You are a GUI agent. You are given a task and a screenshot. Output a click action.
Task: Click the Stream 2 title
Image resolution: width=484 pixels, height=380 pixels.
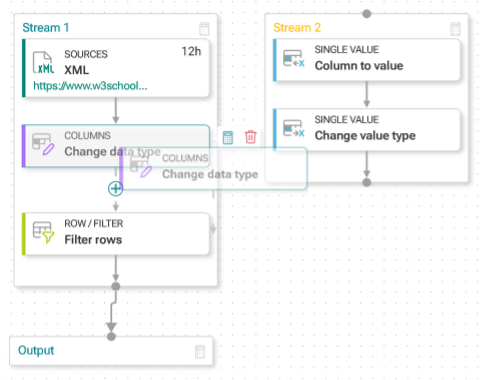(297, 28)
